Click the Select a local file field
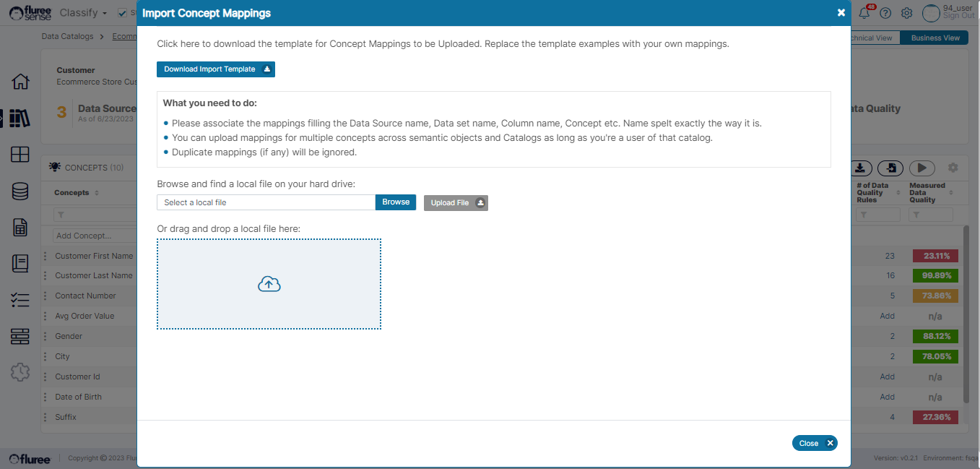Screen dimensions: 980x469 point(266,202)
